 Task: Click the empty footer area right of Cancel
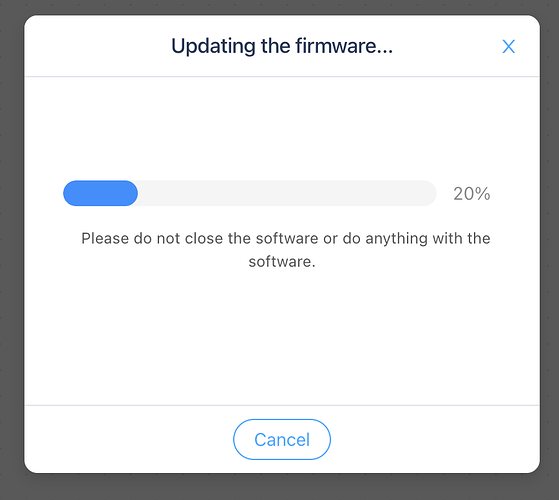(x=435, y=439)
